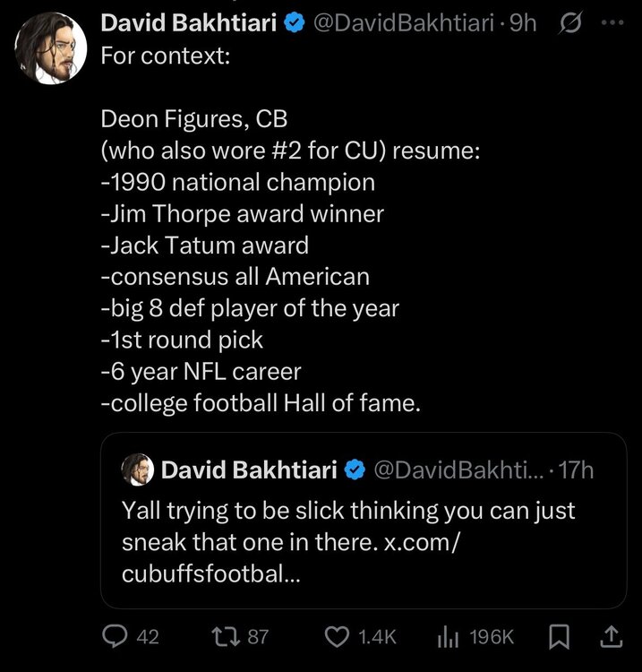View analytics via the bar chart icon

point(447,636)
